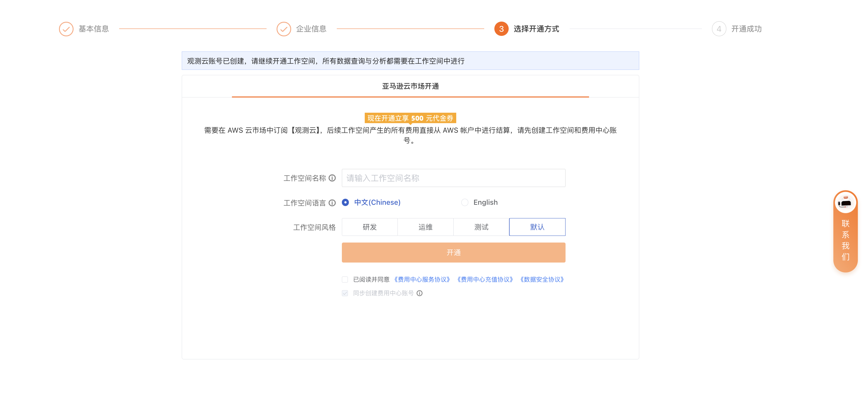Check the 已阅读并同意 agreement checkbox
The image size is (868, 400).
coord(345,279)
